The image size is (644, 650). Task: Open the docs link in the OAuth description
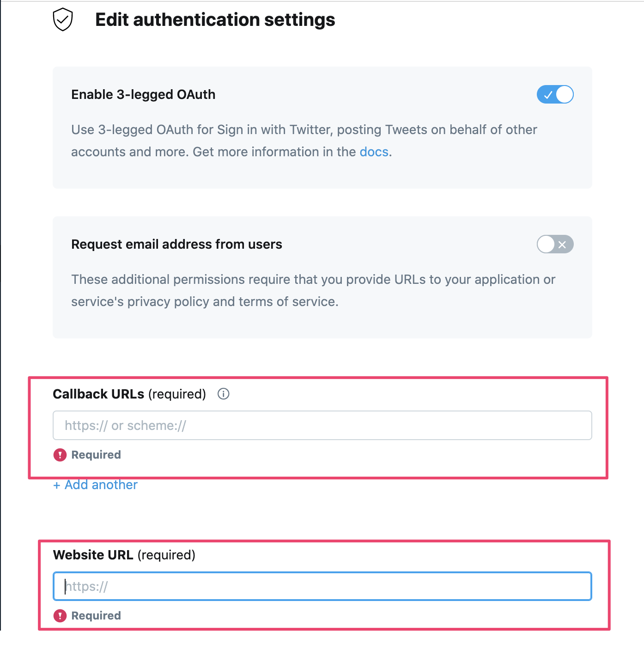[x=374, y=152]
